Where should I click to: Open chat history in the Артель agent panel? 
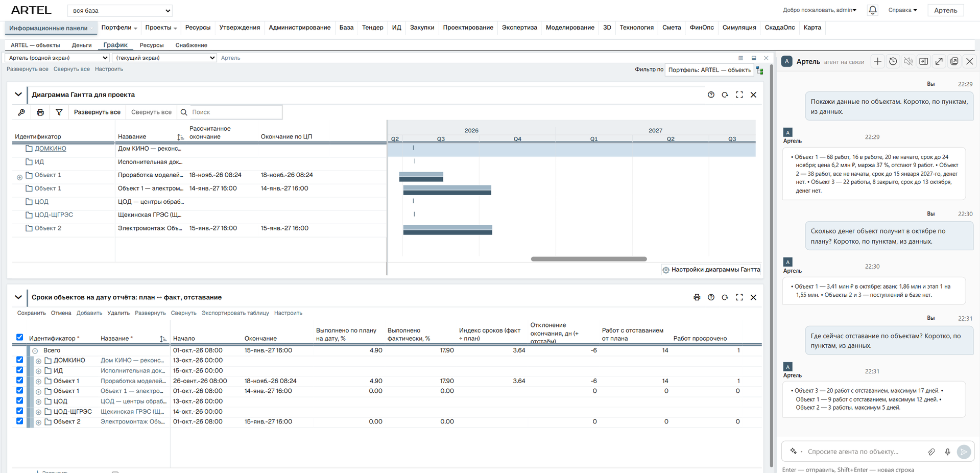(893, 62)
